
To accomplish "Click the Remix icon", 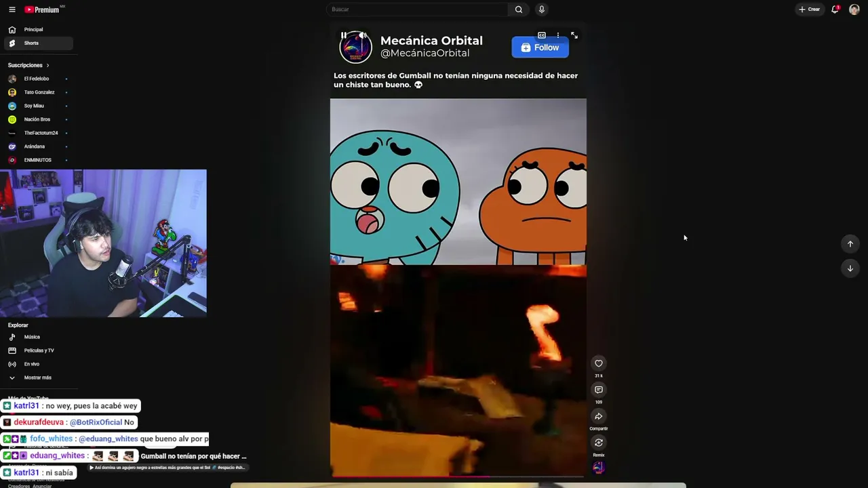I will [599, 443].
